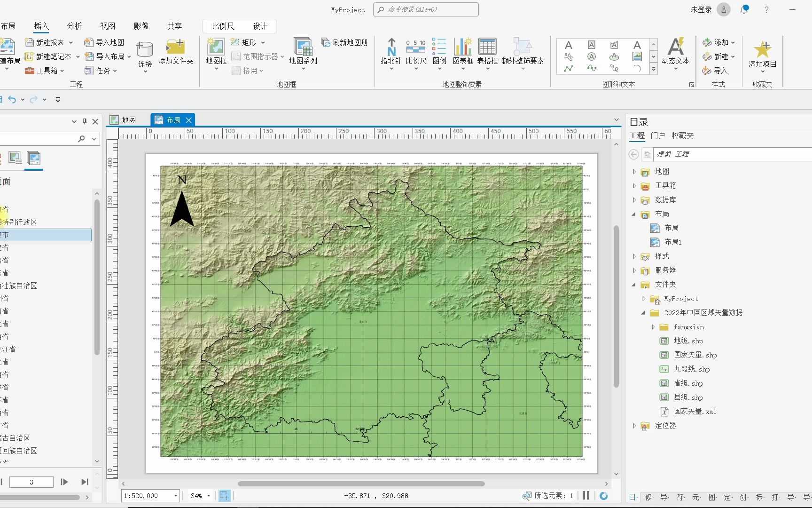812x508 pixels.
Task: Insert dynamic text (动态文本)
Action: click(x=676, y=53)
